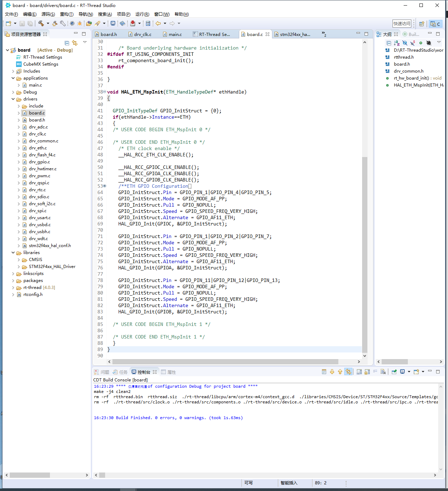Open the 帮助(H) menu
448x491 pixels.
click(182, 14)
